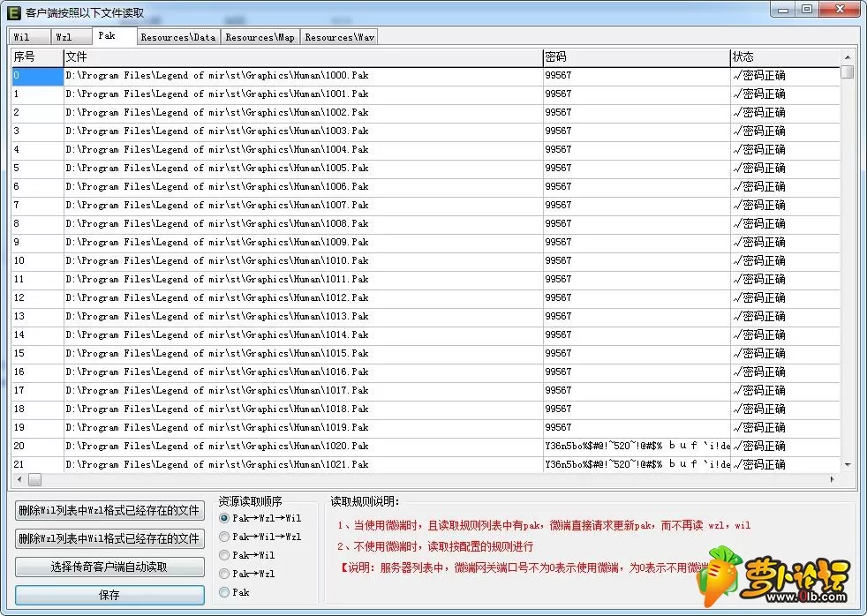Click the Y36n5bo password cell in row 21

point(637,464)
